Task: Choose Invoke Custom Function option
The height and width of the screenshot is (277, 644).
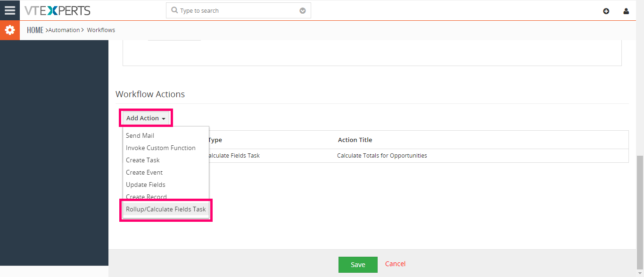Action: tap(161, 148)
